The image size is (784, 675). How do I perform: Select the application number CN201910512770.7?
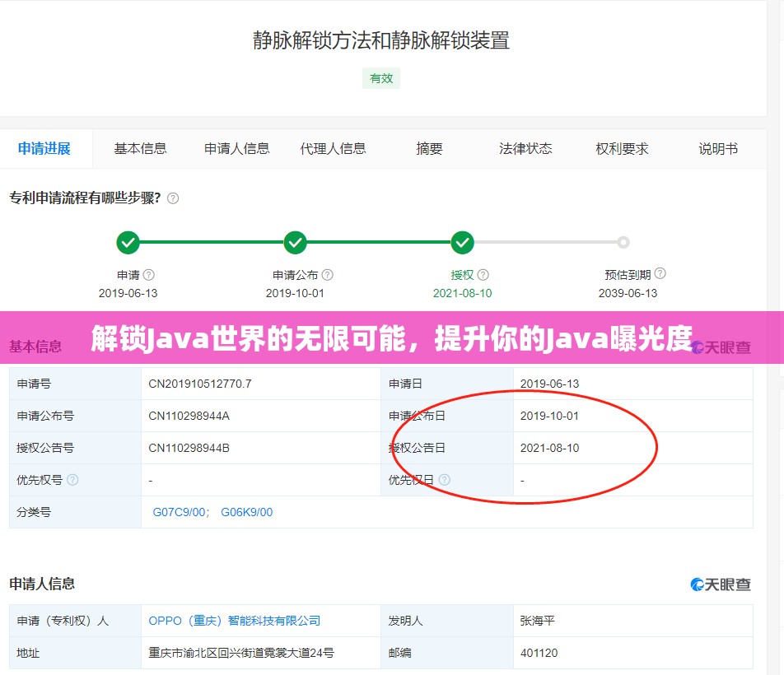[x=200, y=384]
